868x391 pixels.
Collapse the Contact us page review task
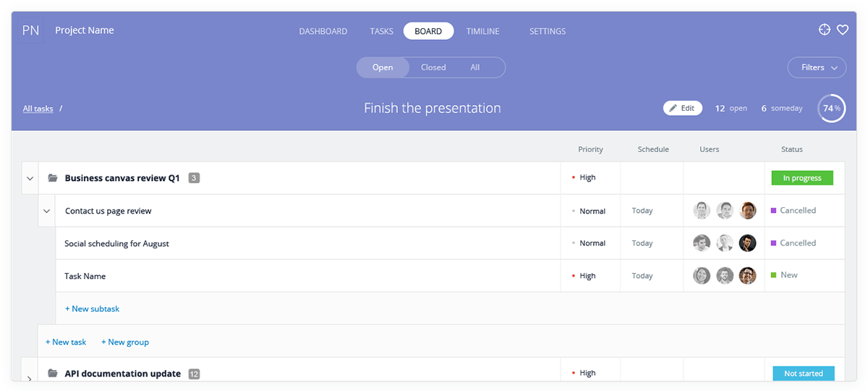pos(47,211)
